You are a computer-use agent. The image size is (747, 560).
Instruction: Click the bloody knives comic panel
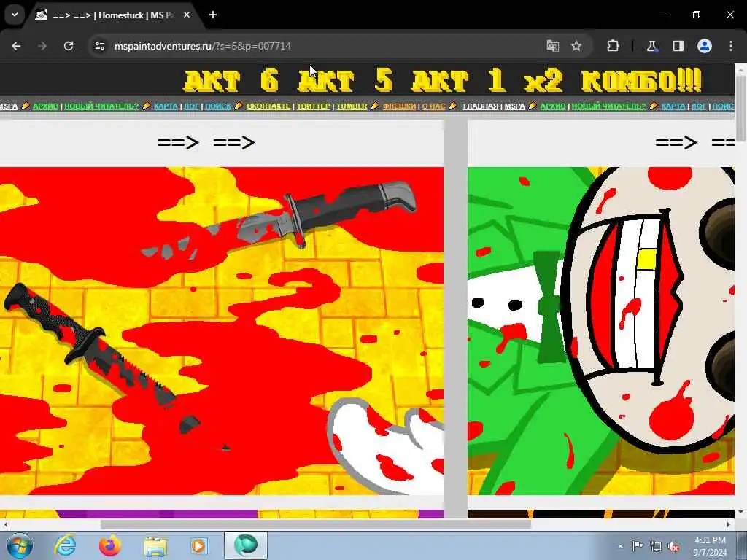click(222, 331)
